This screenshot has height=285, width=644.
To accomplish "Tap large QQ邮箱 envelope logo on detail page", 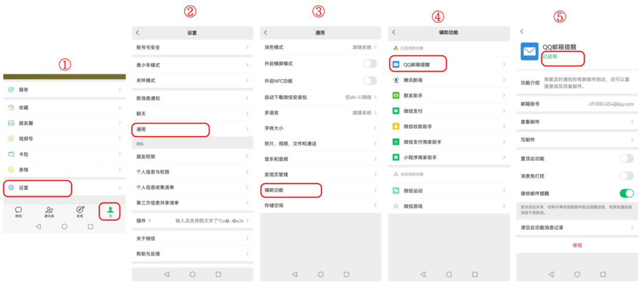I will point(530,51).
